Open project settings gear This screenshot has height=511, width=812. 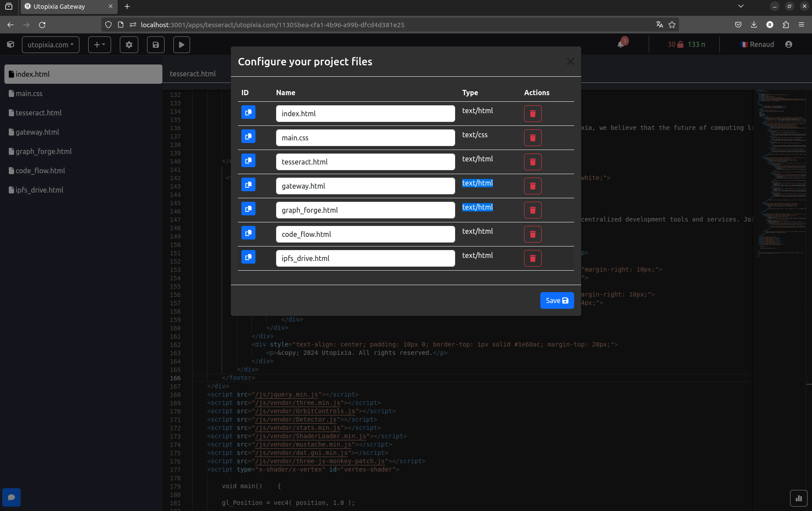[x=129, y=45]
